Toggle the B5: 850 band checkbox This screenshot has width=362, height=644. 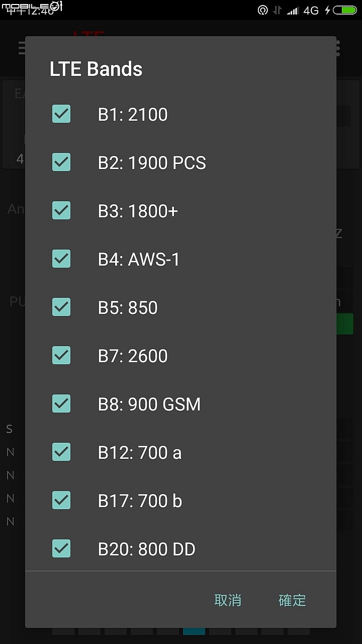pyautogui.click(x=61, y=307)
